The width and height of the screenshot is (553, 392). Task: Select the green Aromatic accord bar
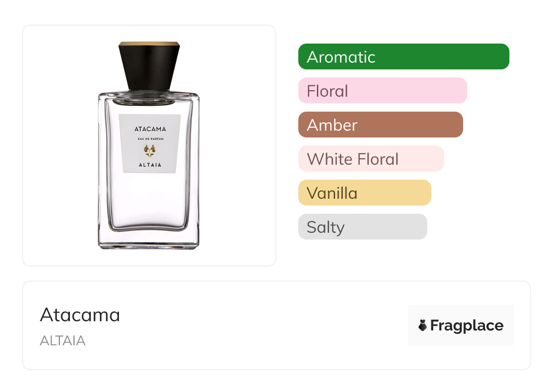[404, 57]
